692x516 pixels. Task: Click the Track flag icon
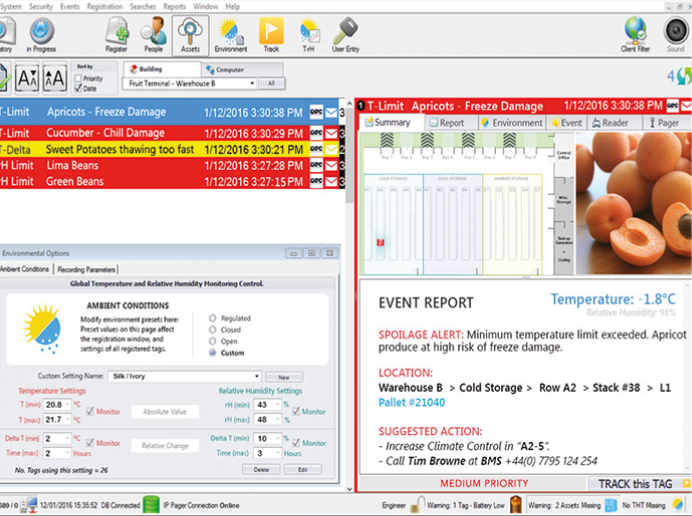pos(271,34)
